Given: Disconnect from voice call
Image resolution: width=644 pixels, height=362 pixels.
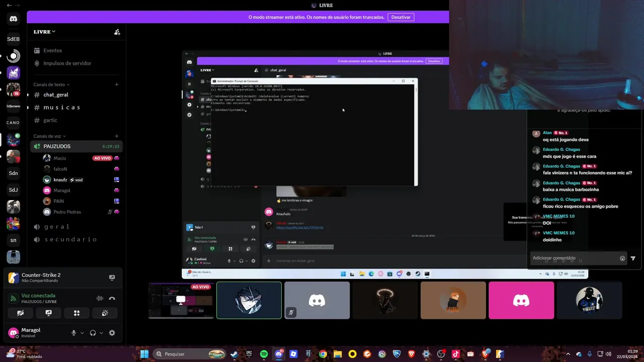Looking at the screenshot, I should (x=112, y=298).
